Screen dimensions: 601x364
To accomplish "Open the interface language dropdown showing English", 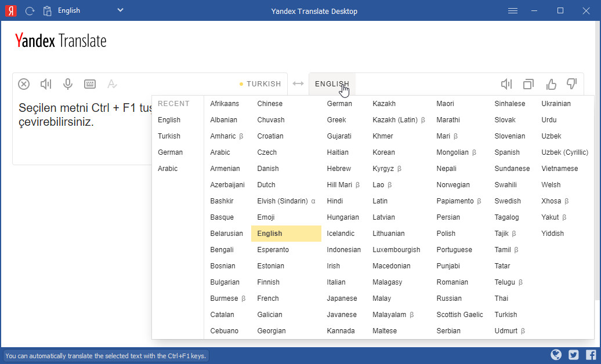I will [x=91, y=10].
